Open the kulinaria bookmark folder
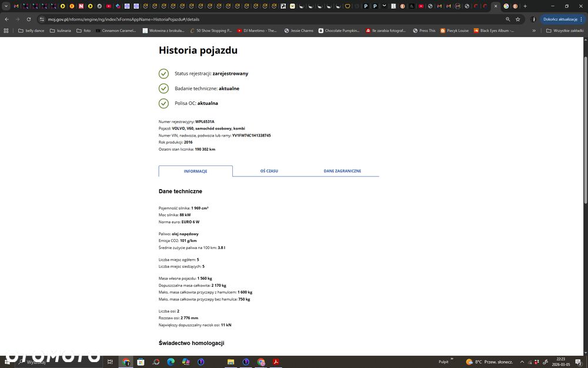Viewport: 588px width, 368px height. [61, 31]
